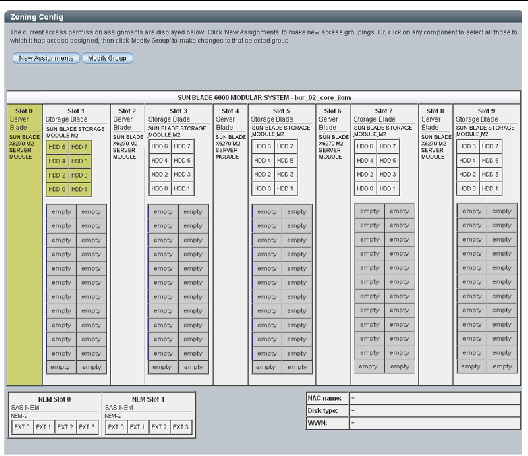Select EXT 2 port under NEM Slot 1

tap(159, 427)
